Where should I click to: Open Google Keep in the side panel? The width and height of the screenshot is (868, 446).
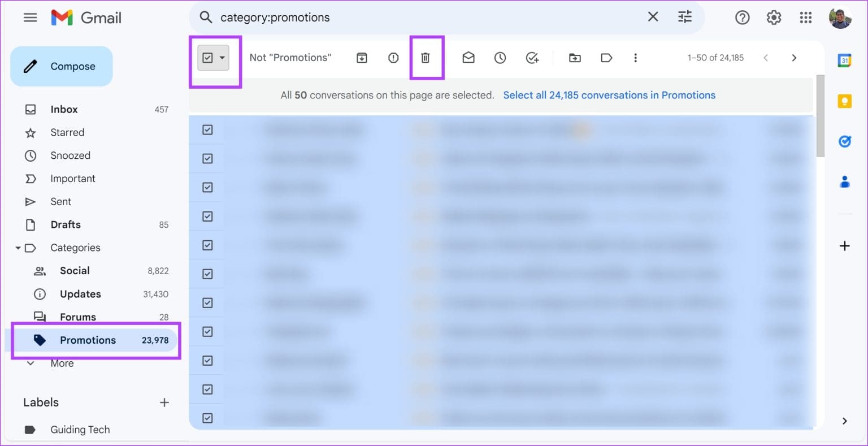pos(844,102)
